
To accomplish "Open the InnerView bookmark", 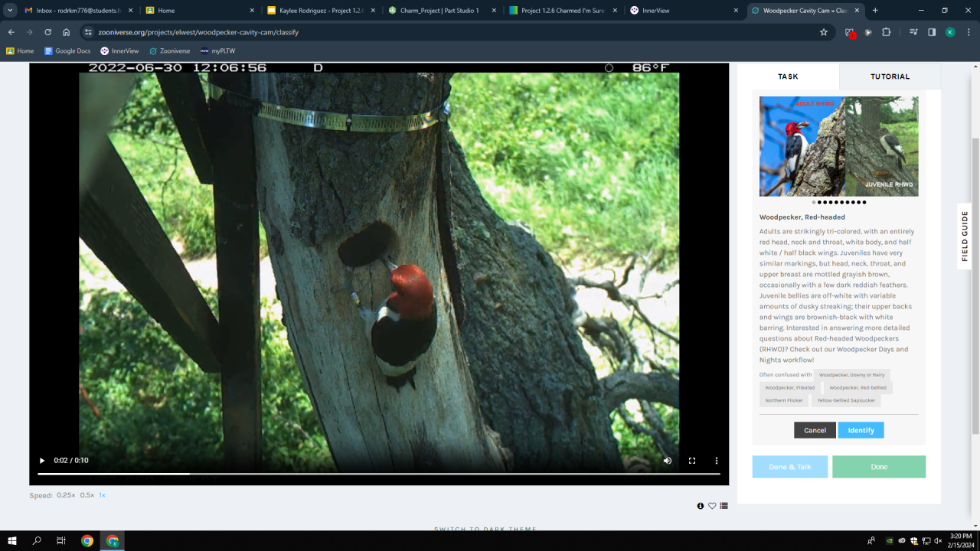I will pos(119,51).
